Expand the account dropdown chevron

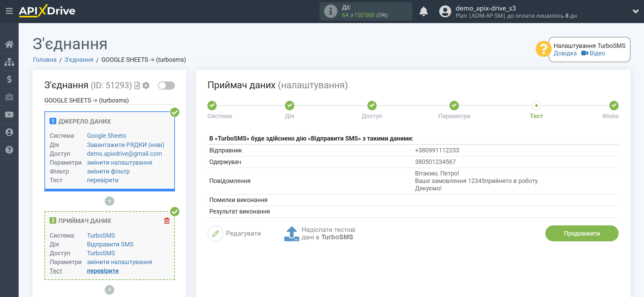coord(636,12)
